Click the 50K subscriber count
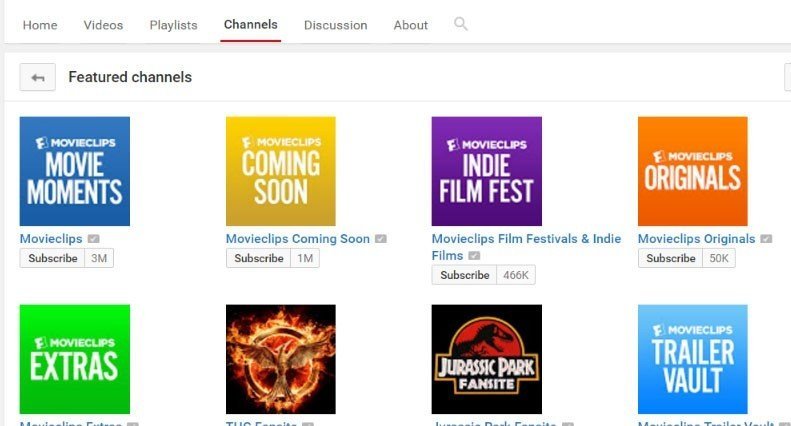This screenshot has height=426, width=791. [x=719, y=258]
